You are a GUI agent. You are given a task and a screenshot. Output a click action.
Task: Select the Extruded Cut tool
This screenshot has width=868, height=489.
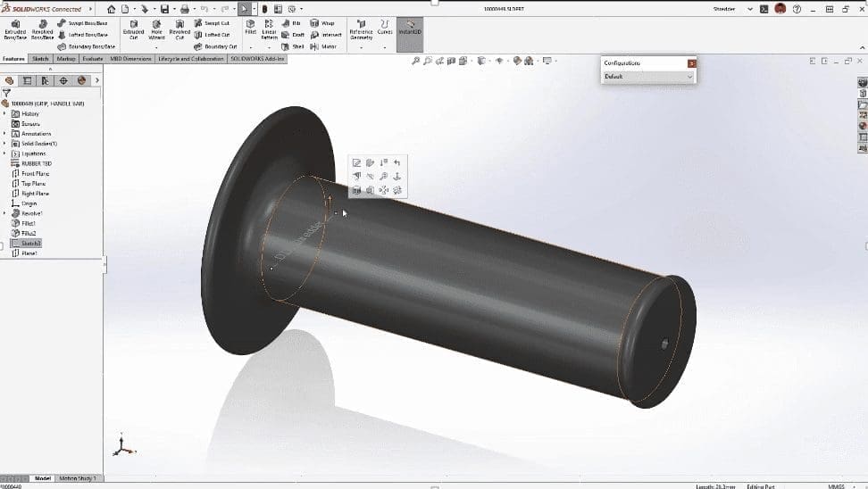pos(133,29)
